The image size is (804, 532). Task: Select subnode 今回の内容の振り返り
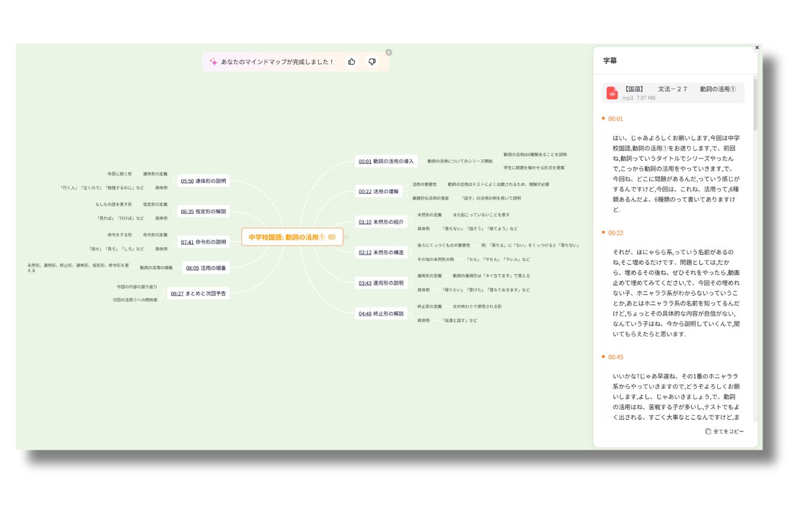[137, 287]
